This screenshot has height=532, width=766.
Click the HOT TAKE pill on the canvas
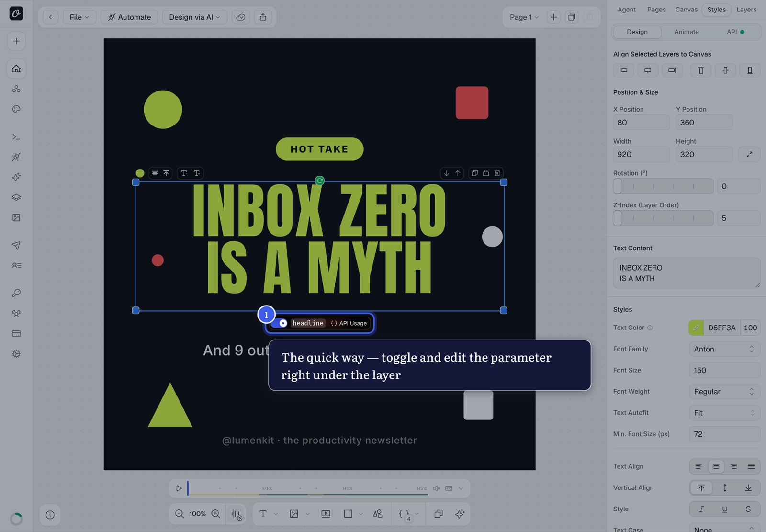coord(319,149)
